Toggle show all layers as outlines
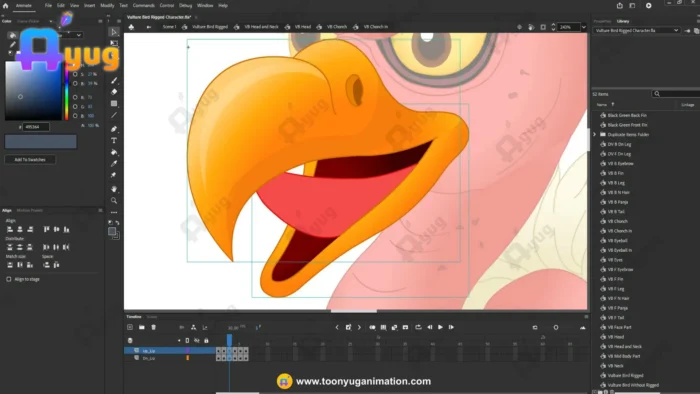 [x=187, y=340]
